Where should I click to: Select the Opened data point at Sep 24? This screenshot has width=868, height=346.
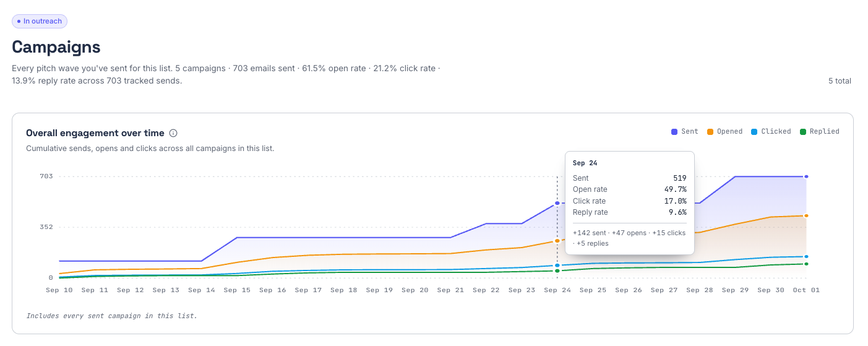(x=557, y=241)
